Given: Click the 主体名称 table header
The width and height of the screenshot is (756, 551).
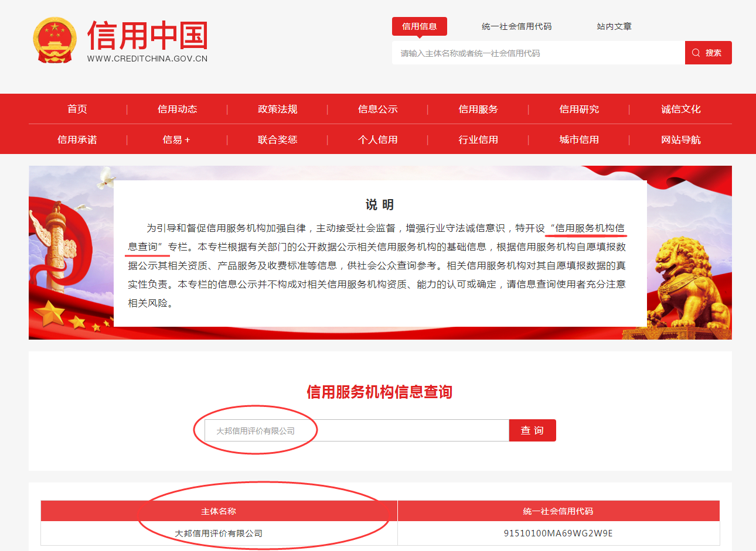Looking at the screenshot, I should [219, 511].
